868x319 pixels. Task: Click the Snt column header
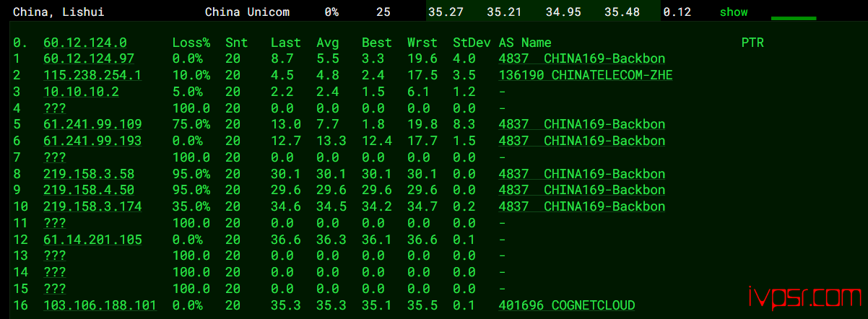(236, 43)
